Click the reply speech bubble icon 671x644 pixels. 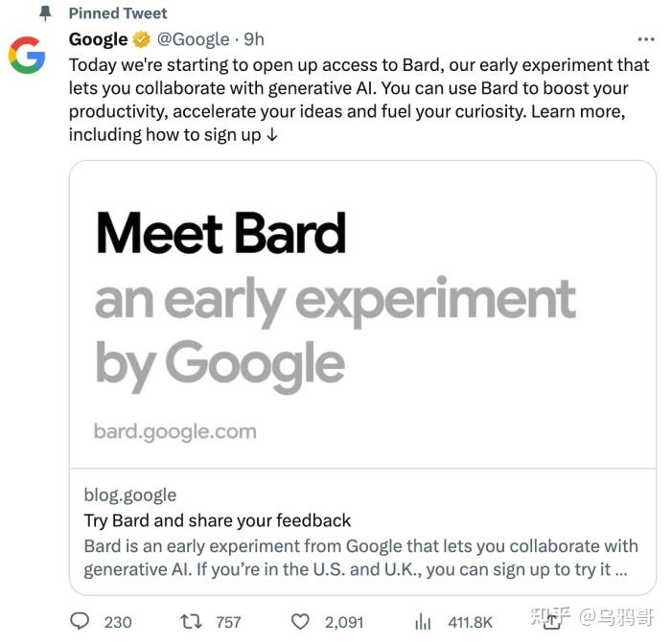click(x=80, y=621)
